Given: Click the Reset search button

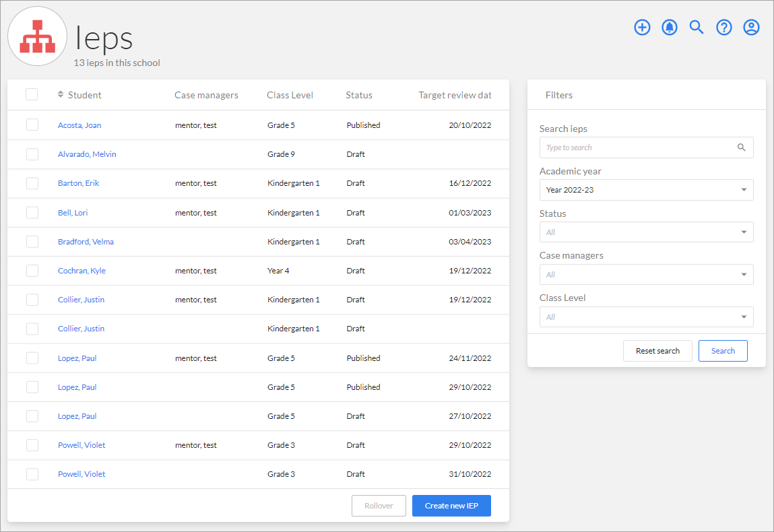Looking at the screenshot, I should 657,351.
